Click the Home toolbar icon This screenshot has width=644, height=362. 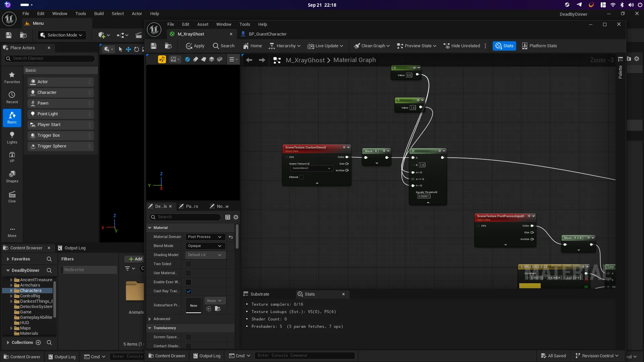coord(246,46)
